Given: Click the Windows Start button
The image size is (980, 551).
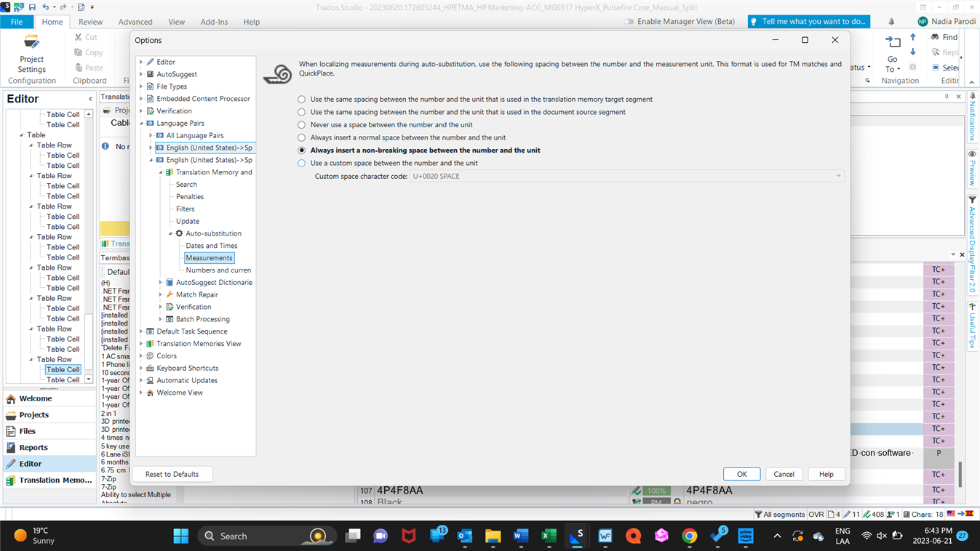Looking at the screenshot, I should (181, 536).
